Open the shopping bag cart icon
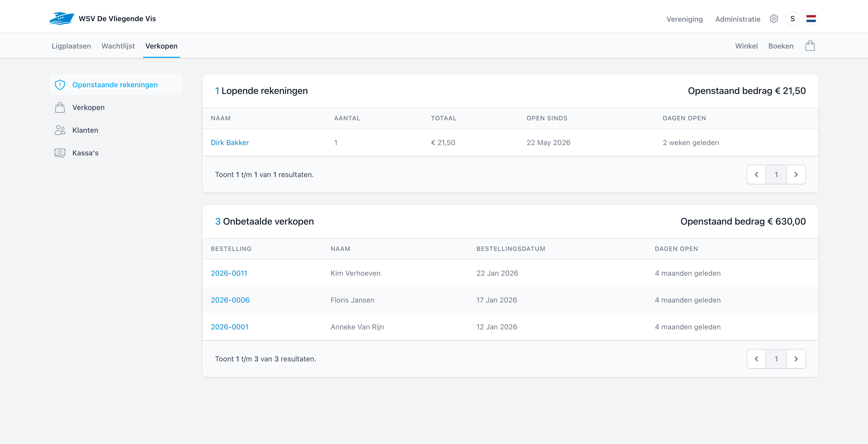 [810, 45]
